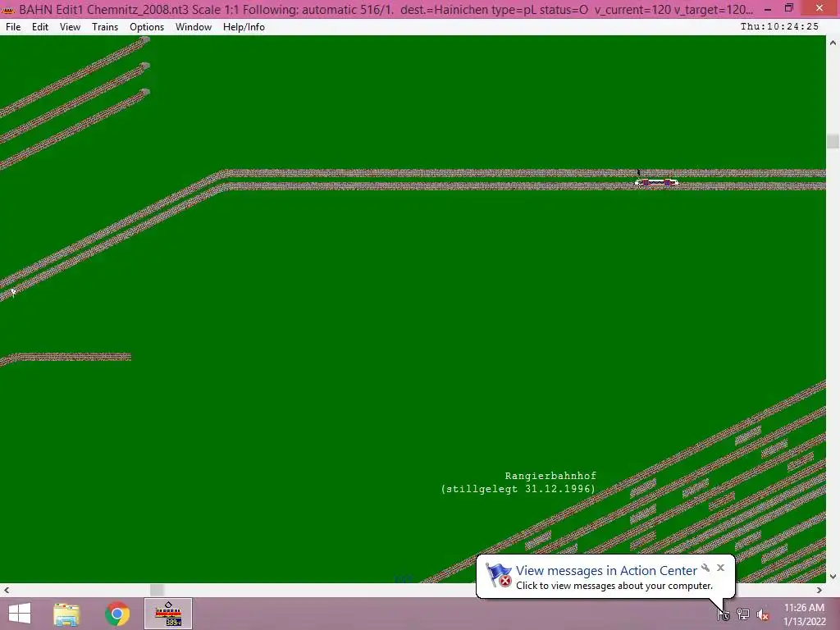840x630 pixels.
Task: Click horizontal scrollbar right arrow
Action: click(819, 590)
